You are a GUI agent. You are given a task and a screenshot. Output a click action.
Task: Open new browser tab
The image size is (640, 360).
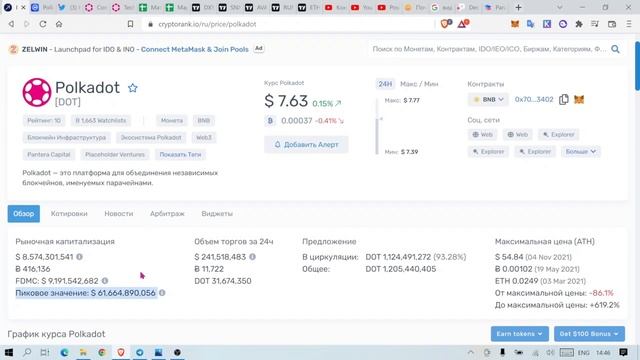coord(518,7)
